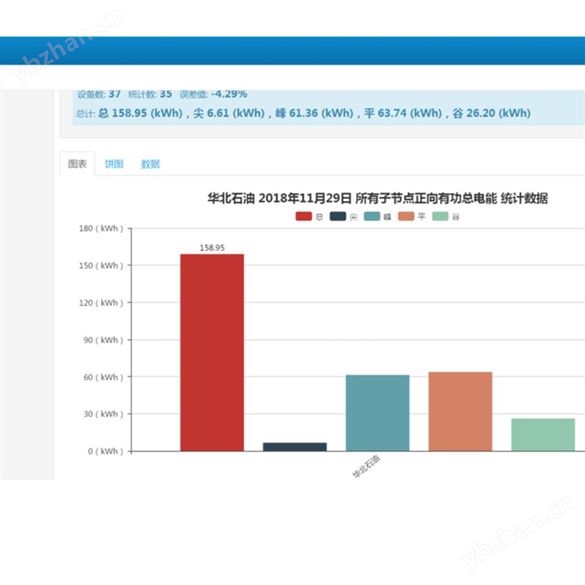Select the teal 峰 bar
The width and height of the screenshot is (585, 585).
378,413
